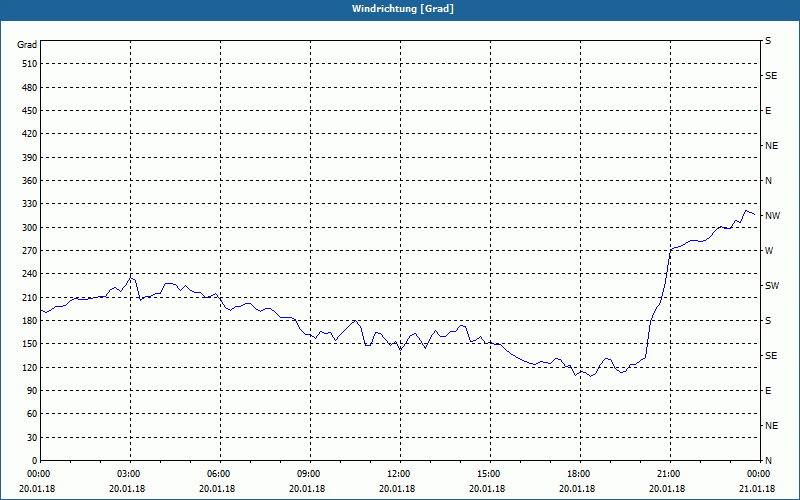Select the 18:00 time axis label
The width and height of the screenshot is (800, 500).
tap(578, 474)
